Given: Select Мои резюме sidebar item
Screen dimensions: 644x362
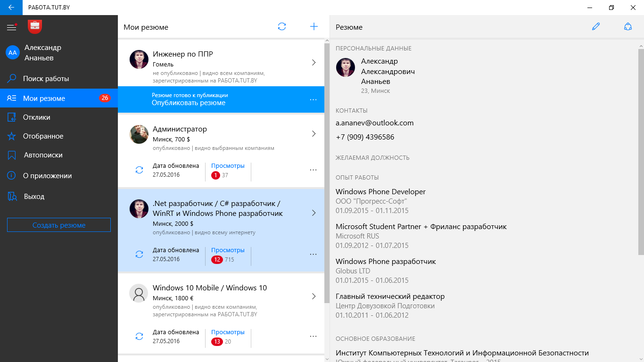Looking at the screenshot, I should click(x=59, y=98).
